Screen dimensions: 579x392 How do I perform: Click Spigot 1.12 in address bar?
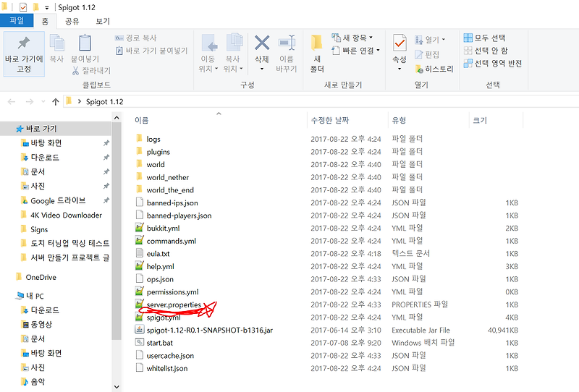[x=104, y=101]
